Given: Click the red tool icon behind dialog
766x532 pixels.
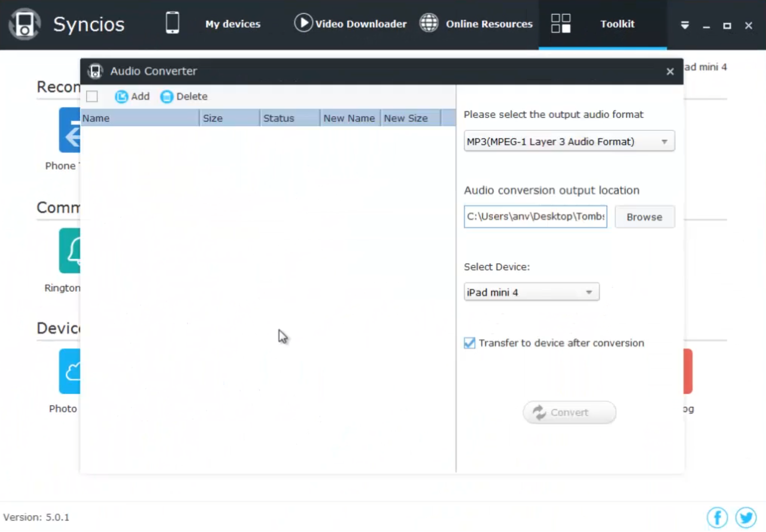Looking at the screenshot, I should (x=688, y=371).
